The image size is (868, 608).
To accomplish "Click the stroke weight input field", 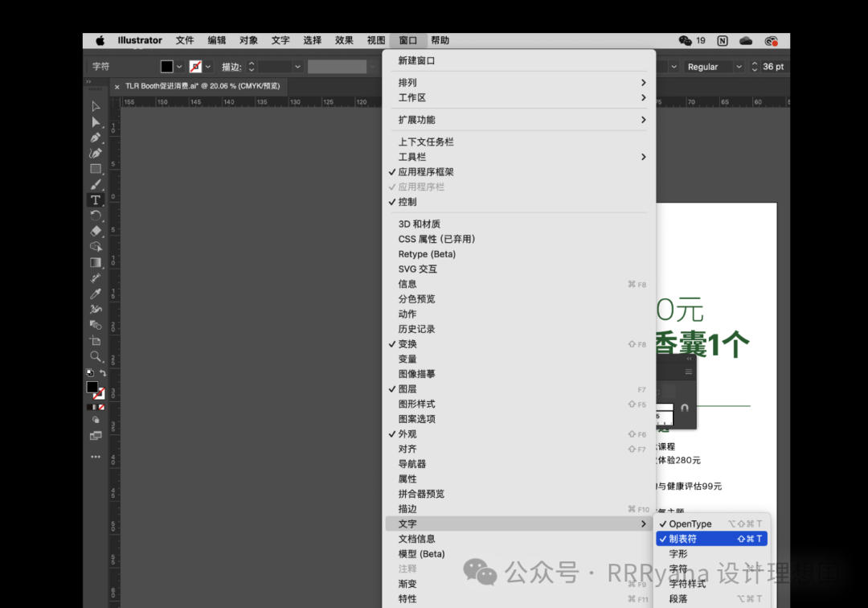I will [x=275, y=67].
